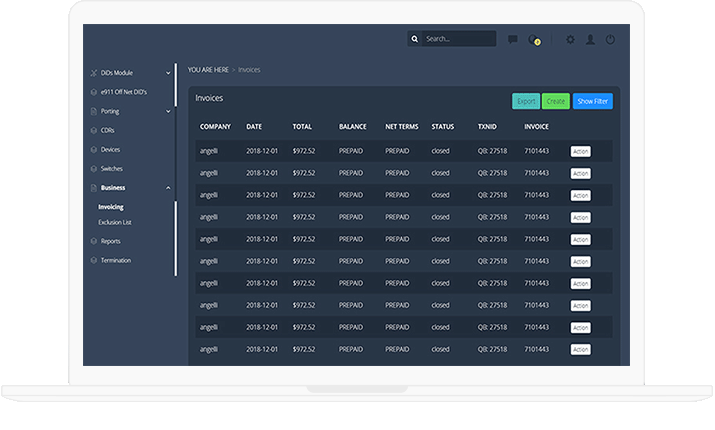The image size is (715, 430).
Task: Click the Export button
Action: click(x=526, y=101)
